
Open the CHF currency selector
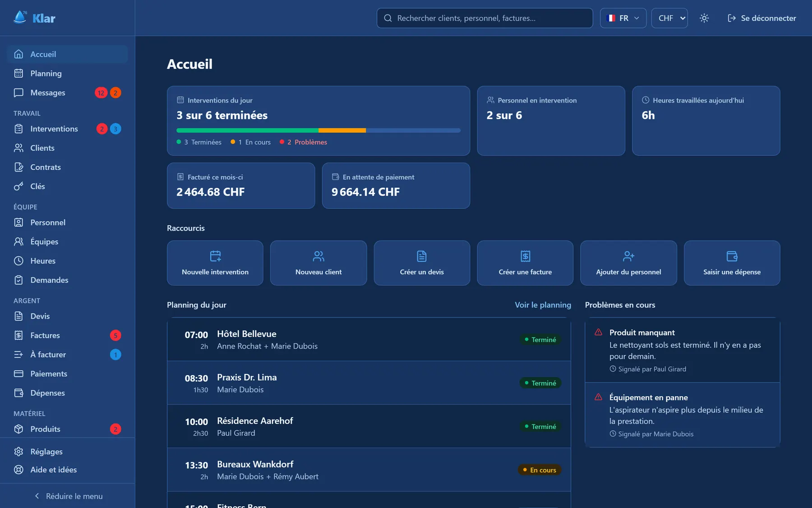tap(669, 18)
